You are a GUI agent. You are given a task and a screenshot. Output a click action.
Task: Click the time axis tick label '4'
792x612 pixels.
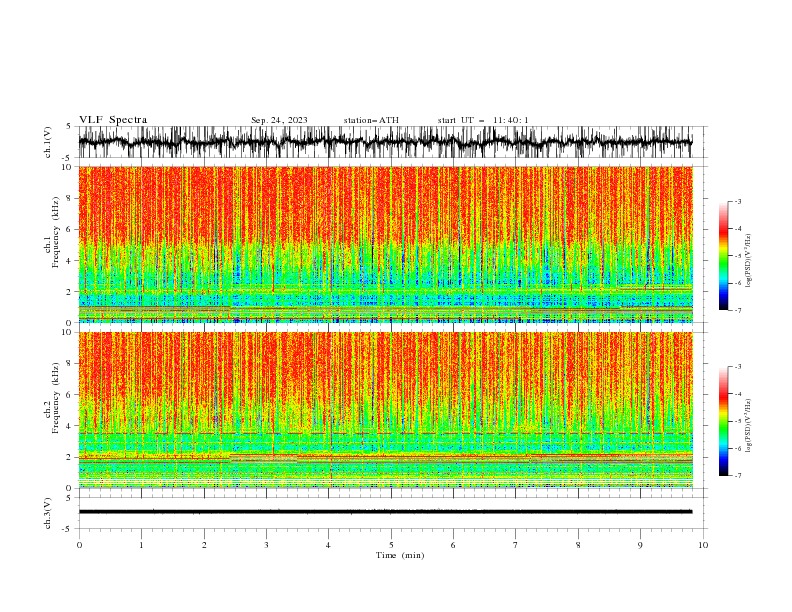tap(328, 545)
